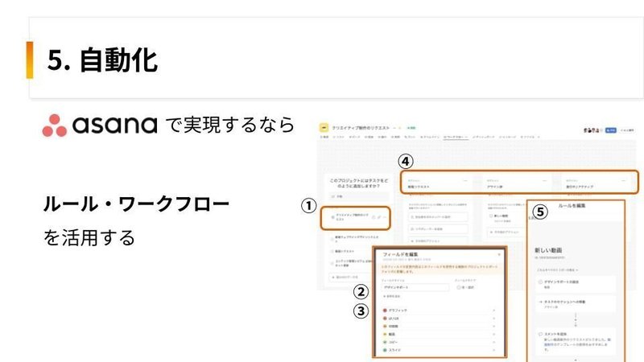The height and width of the screenshot is (362, 644).
Task: Click the color swatch beside UI/UX
Action: tap(385, 319)
